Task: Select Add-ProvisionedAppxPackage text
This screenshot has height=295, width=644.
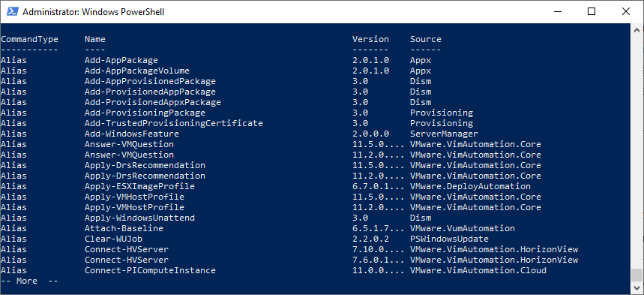Action: 153,102
